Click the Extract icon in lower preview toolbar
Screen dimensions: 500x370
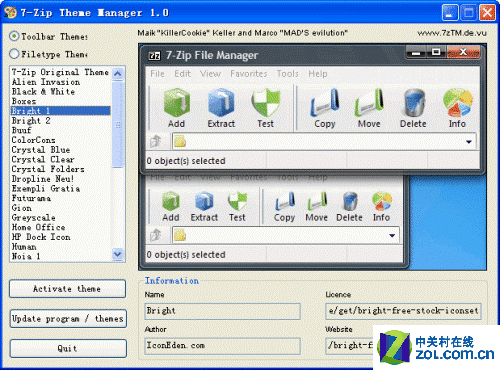[204, 201]
